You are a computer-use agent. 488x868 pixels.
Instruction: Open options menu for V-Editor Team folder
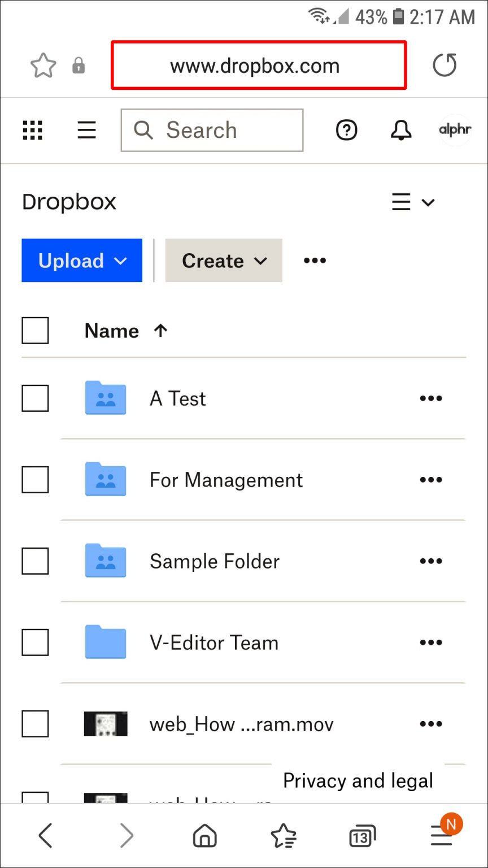click(x=431, y=642)
